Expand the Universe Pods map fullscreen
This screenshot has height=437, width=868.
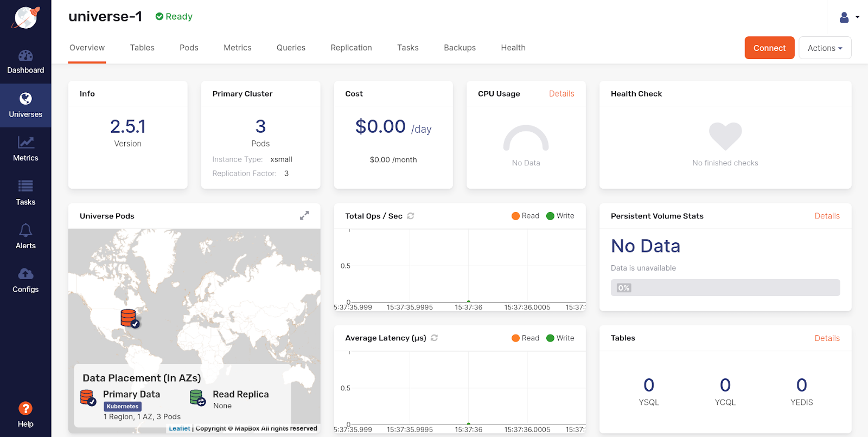point(304,216)
